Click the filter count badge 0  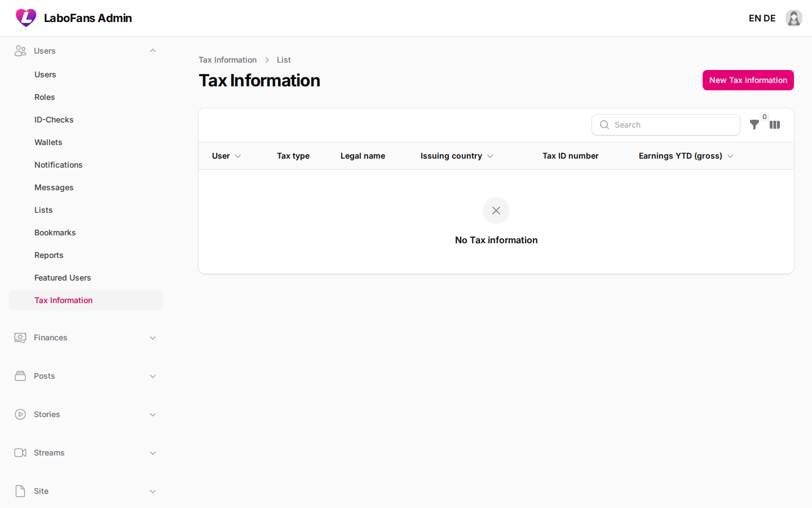[765, 117]
